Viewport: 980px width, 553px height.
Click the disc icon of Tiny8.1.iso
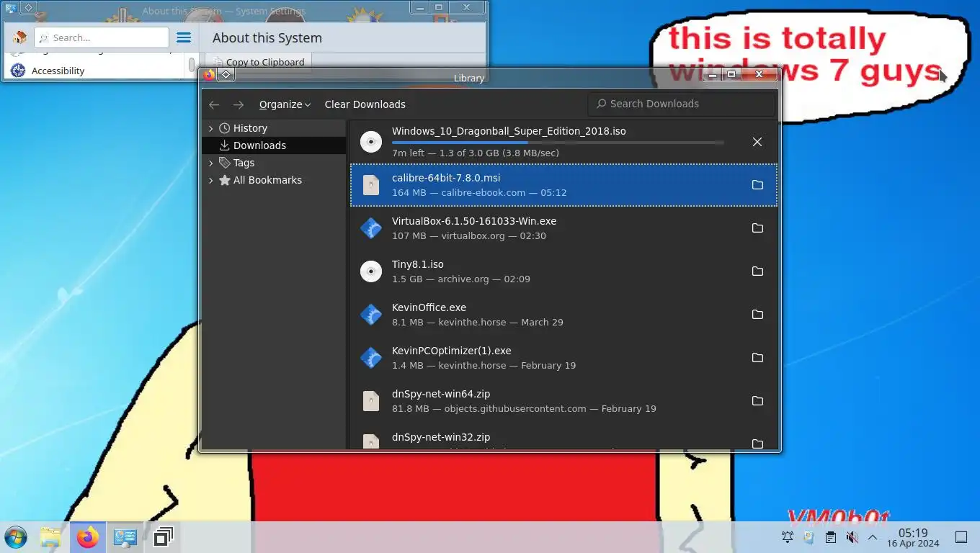(x=370, y=271)
